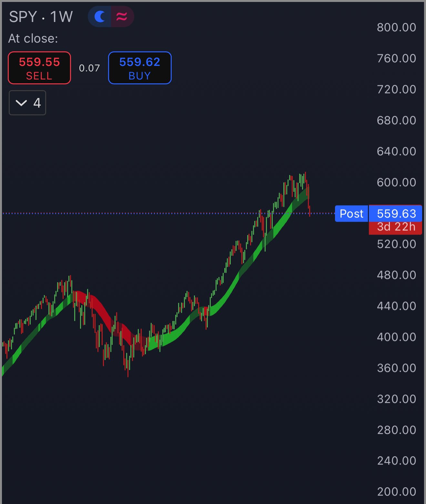Viewport: 426px width, 504px height.
Task: Open the SPY symbol search
Action: click(23, 17)
